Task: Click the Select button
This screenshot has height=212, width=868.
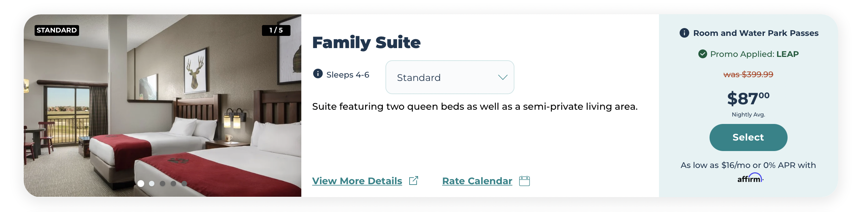Action: 748,137
